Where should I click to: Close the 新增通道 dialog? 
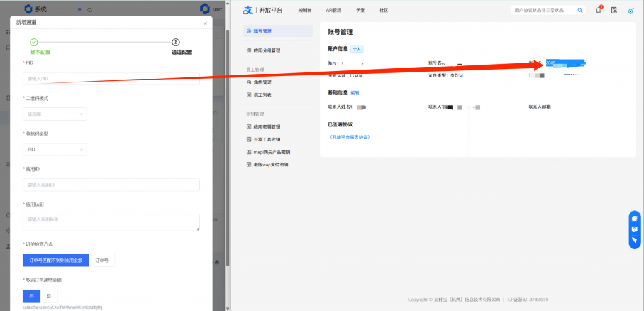[205, 23]
